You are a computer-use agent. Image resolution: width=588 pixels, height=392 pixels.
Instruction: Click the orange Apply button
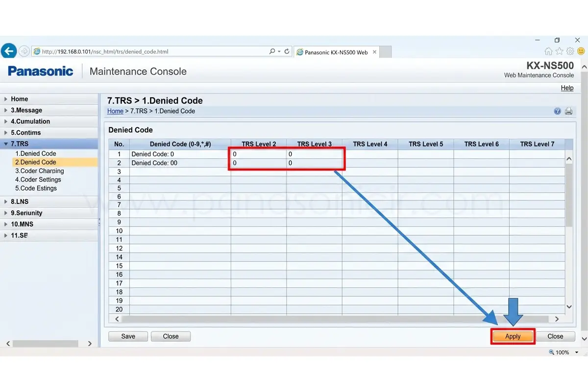click(513, 337)
